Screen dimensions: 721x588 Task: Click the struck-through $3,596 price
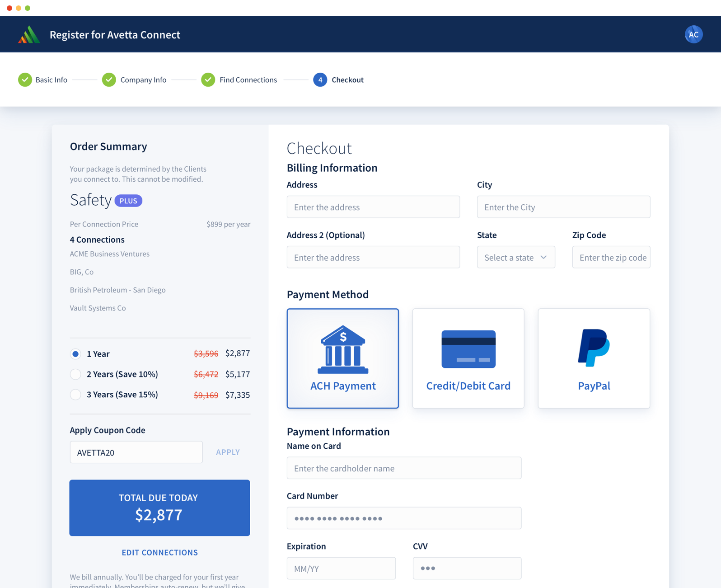[206, 354]
